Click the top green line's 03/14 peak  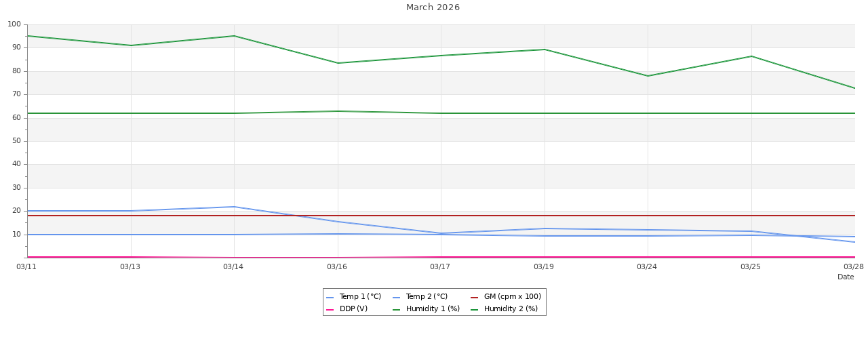234,36
